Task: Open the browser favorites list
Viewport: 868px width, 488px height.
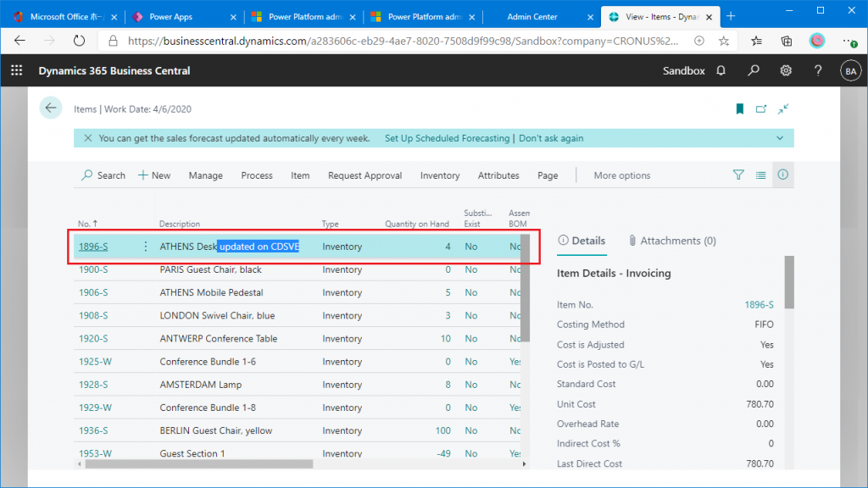Action: (756, 41)
